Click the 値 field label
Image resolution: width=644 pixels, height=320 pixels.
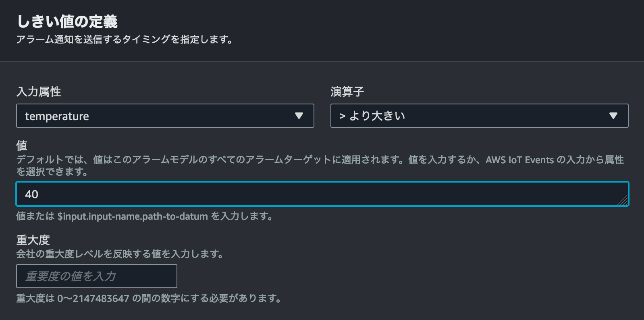point(22,145)
